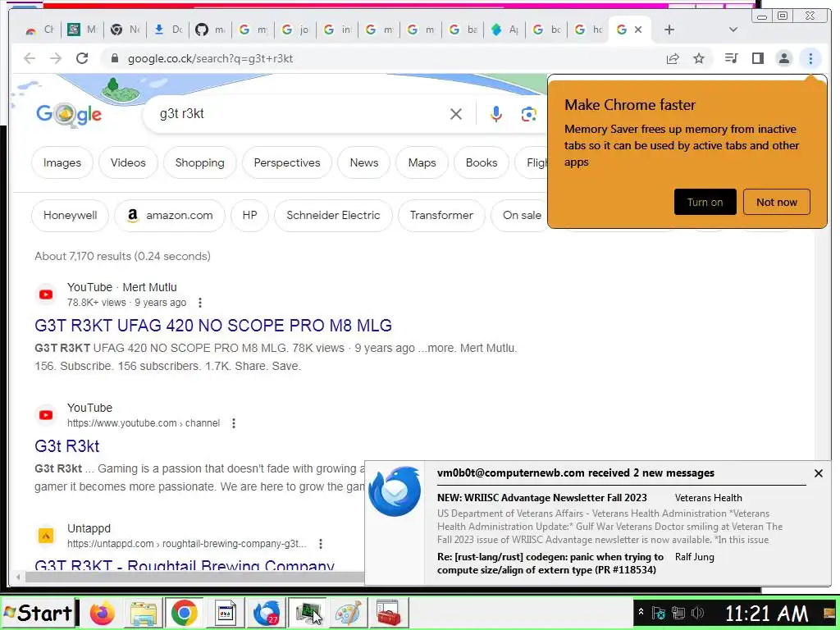840x630 pixels.
Task: View site information lock icon
Action: (x=114, y=58)
